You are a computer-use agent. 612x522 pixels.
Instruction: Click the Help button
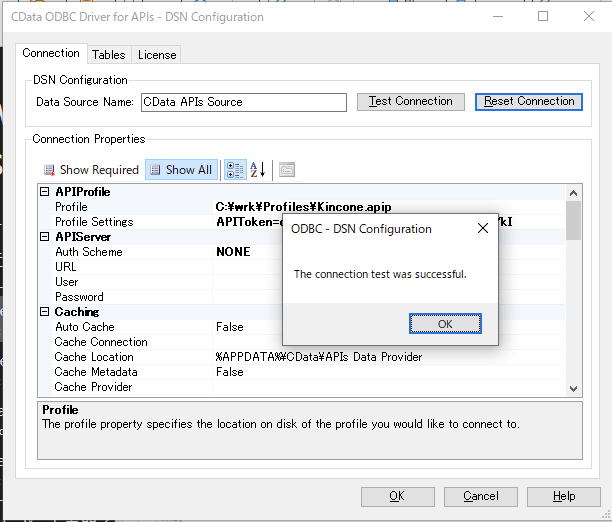click(564, 496)
